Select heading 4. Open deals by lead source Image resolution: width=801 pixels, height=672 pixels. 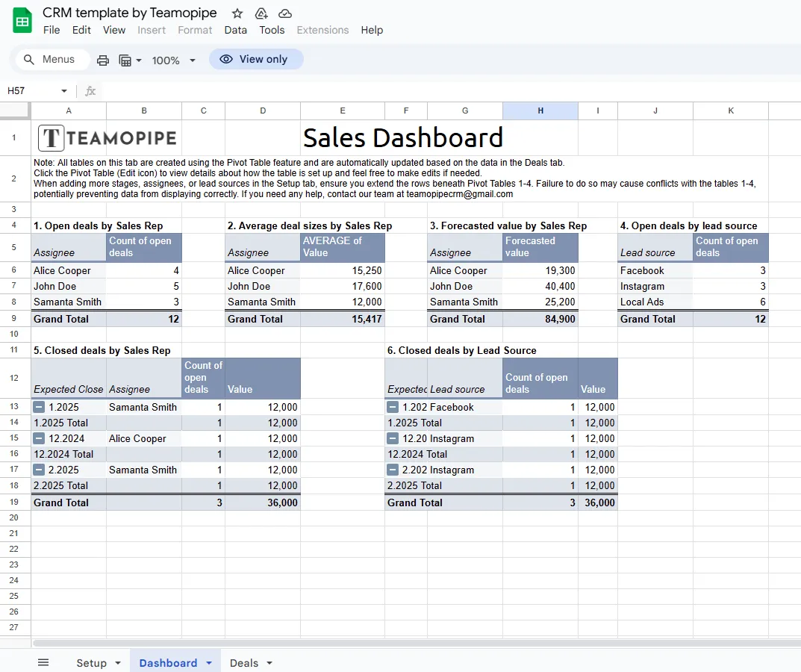pyautogui.click(x=688, y=226)
